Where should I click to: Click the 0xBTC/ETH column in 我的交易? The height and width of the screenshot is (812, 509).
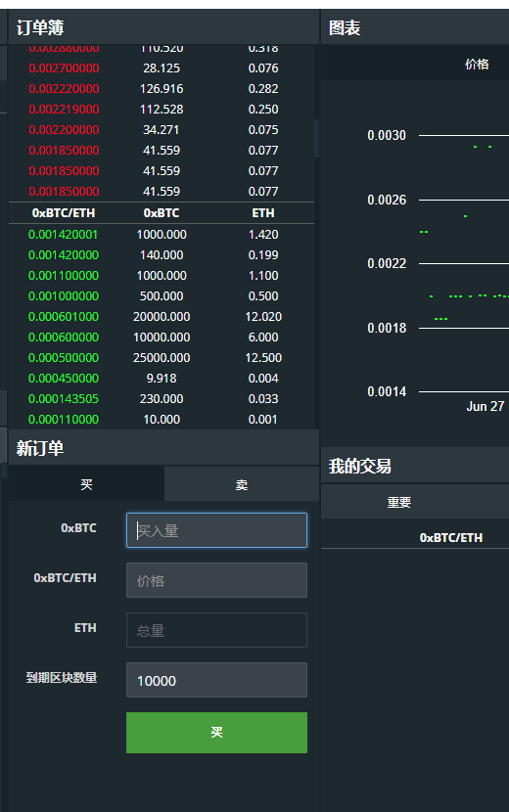tap(451, 537)
